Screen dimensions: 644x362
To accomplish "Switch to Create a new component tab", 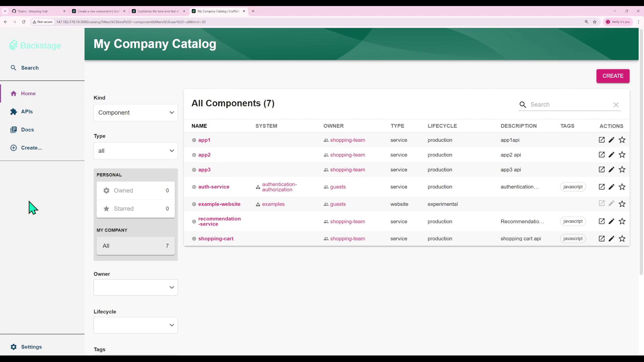I will click(x=98, y=11).
